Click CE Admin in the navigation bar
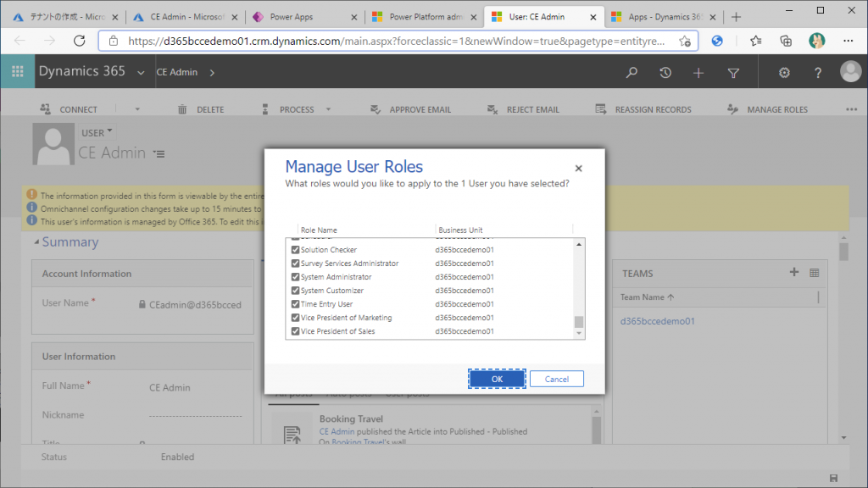Viewport: 868px width, 488px height. [x=176, y=73]
